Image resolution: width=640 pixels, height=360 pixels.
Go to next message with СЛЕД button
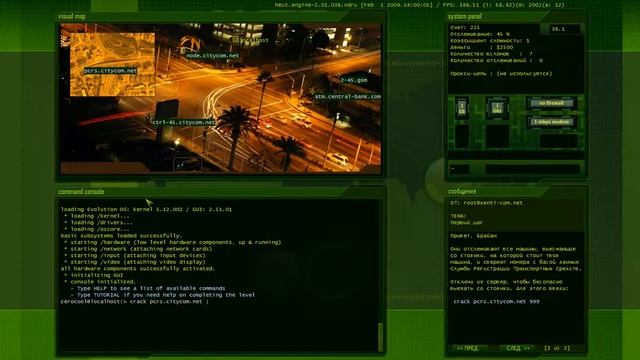click(518, 348)
